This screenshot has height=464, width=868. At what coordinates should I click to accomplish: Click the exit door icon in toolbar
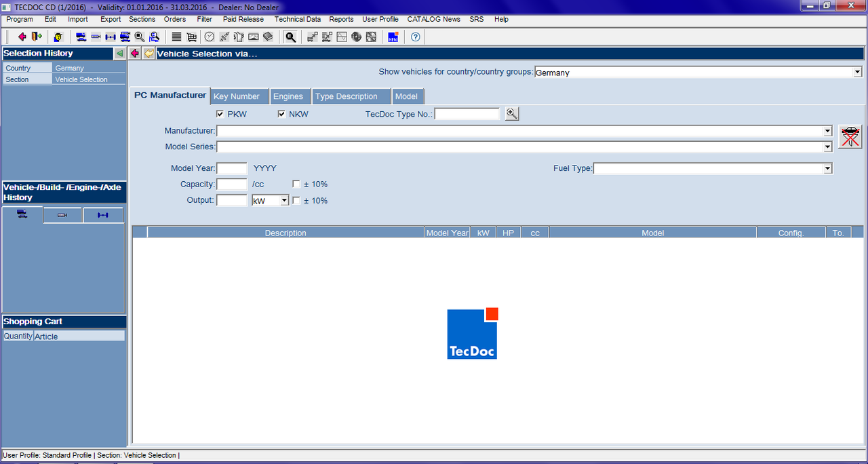click(36, 37)
